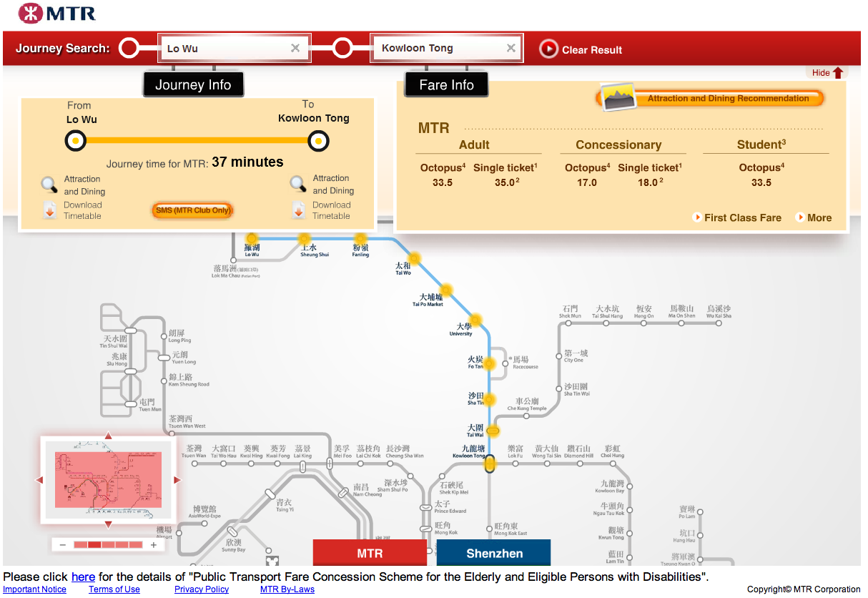Open Terms of Use link
The image size is (868, 598).
click(114, 589)
